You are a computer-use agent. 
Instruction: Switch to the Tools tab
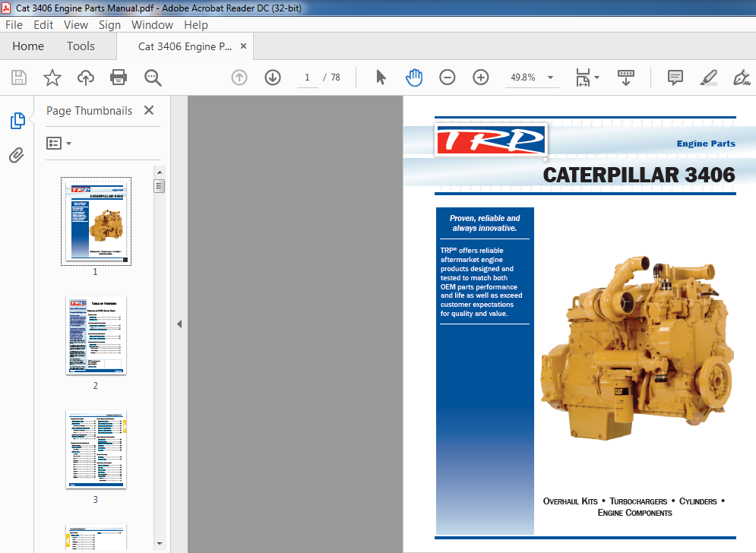[81, 46]
